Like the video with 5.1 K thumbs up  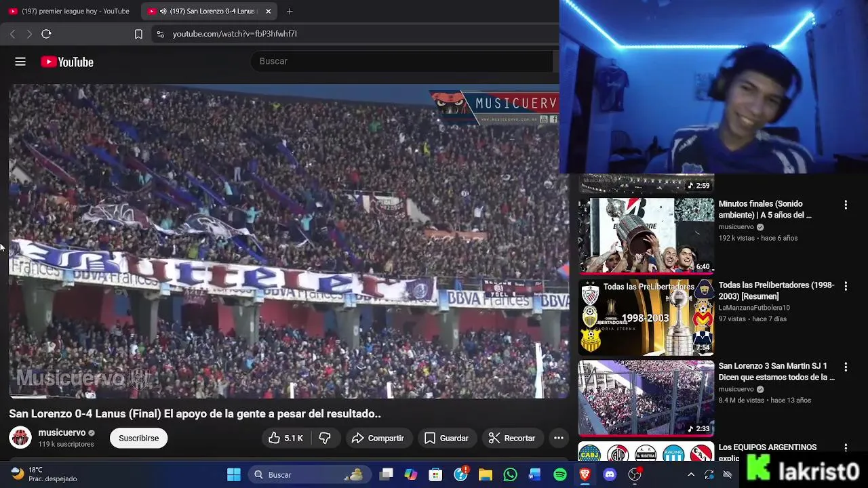pyautogui.click(x=285, y=439)
